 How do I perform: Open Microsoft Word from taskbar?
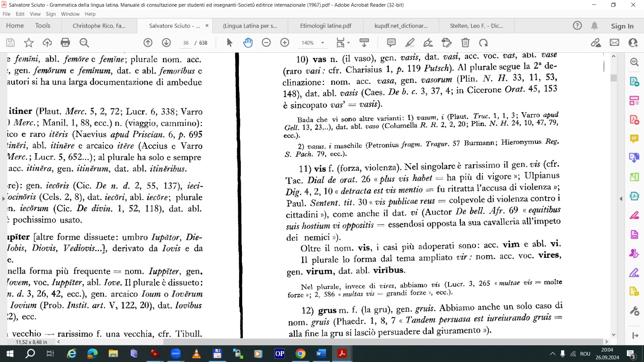click(321, 354)
